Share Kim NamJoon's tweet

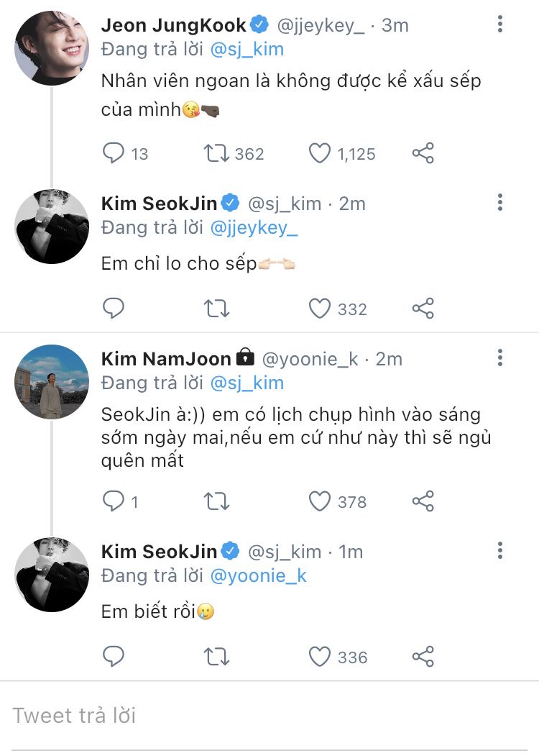click(423, 501)
